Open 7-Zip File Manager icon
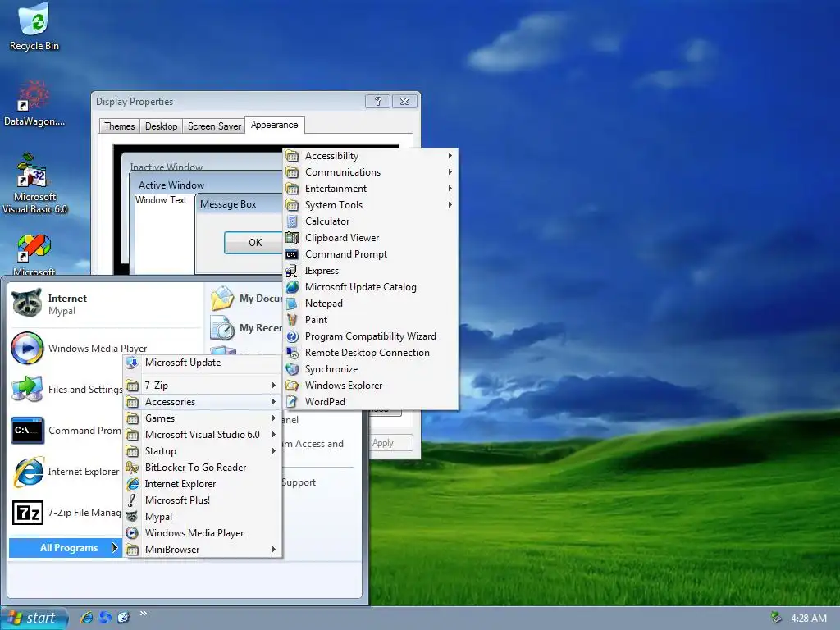840x630 pixels. pos(28,513)
